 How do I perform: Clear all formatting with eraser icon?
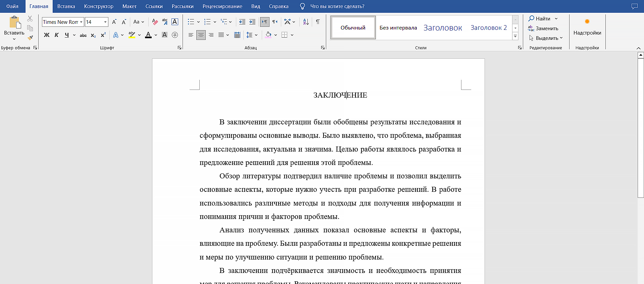155,22
